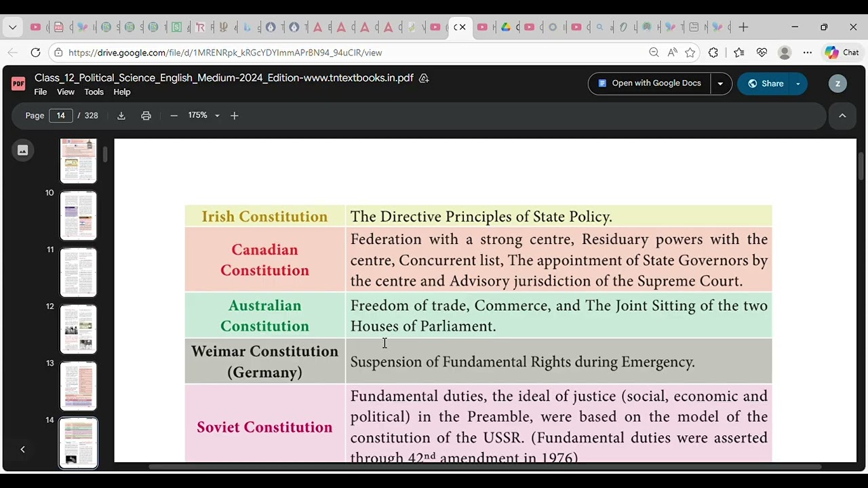Screen dimensions: 868x488
Task: Open the File menu
Action: click(x=41, y=92)
